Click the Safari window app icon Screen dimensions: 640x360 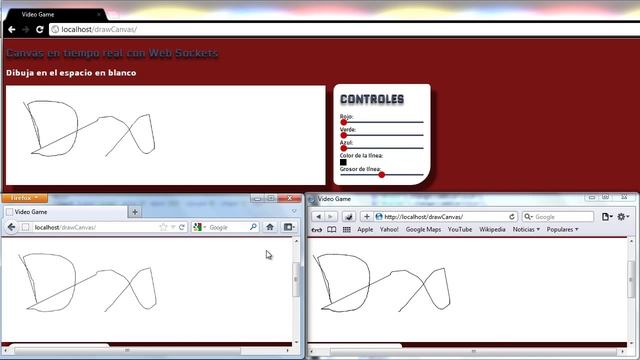coord(312,199)
